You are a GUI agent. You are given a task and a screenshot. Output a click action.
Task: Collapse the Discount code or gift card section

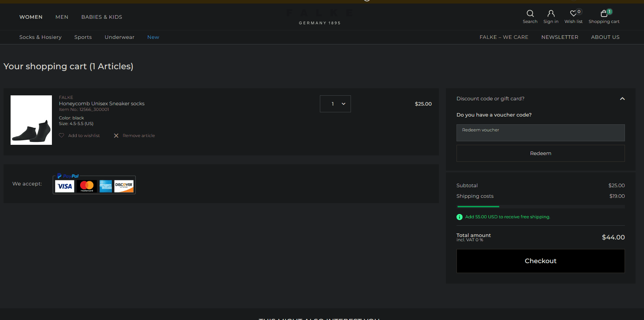click(622, 99)
